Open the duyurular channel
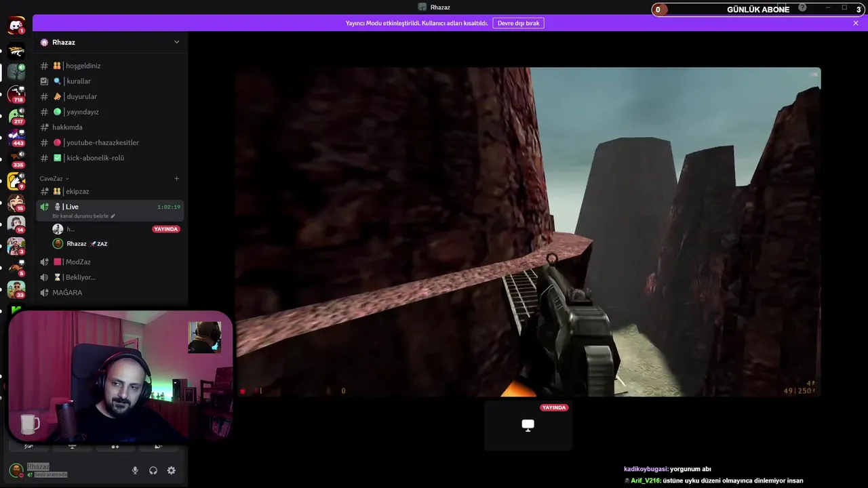Viewport: 868px width, 488px height. [110, 96]
